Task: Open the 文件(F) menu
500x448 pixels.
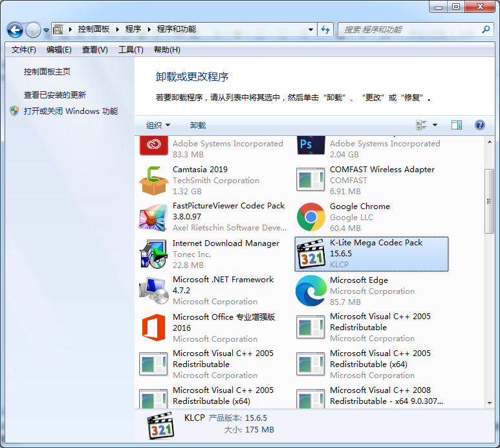Action: point(24,50)
